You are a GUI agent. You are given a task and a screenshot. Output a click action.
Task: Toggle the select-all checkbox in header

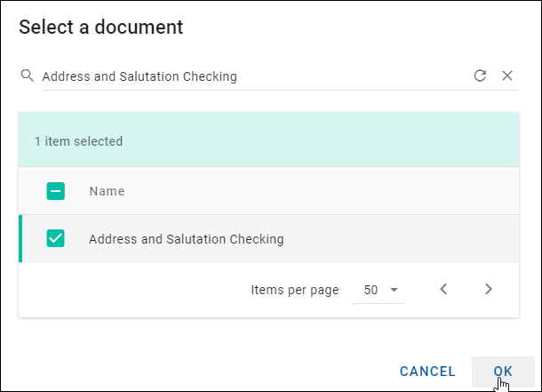55,190
